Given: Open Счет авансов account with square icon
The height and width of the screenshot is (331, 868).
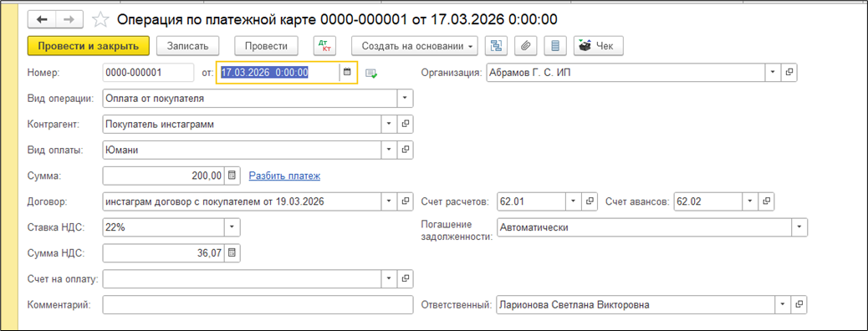Looking at the screenshot, I should coord(766,201).
